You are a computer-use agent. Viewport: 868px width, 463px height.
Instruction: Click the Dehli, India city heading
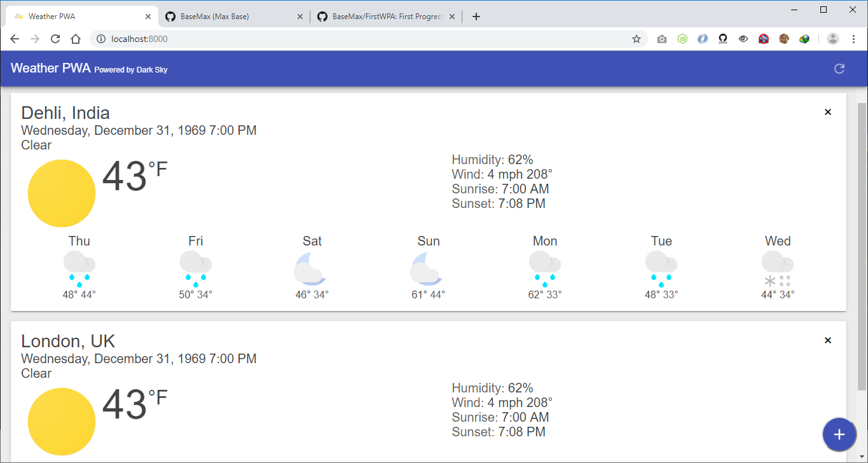tap(65, 113)
